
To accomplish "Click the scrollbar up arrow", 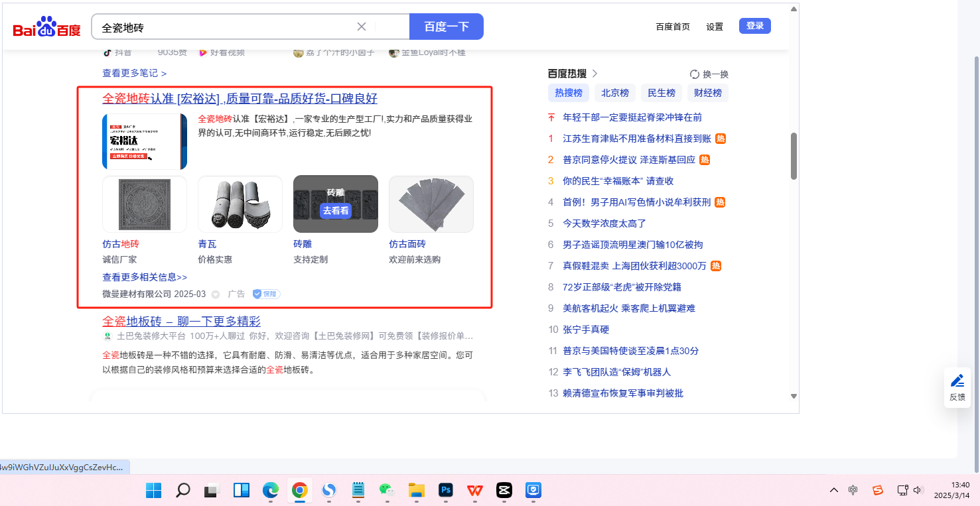I will 794,9.
